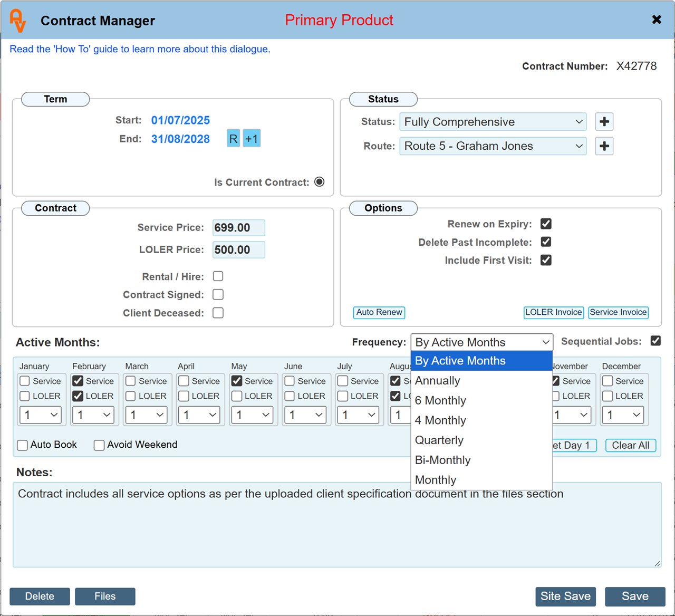Check July LOLER checkbox
Viewport: 675px width, 616px height.
(343, 396)
